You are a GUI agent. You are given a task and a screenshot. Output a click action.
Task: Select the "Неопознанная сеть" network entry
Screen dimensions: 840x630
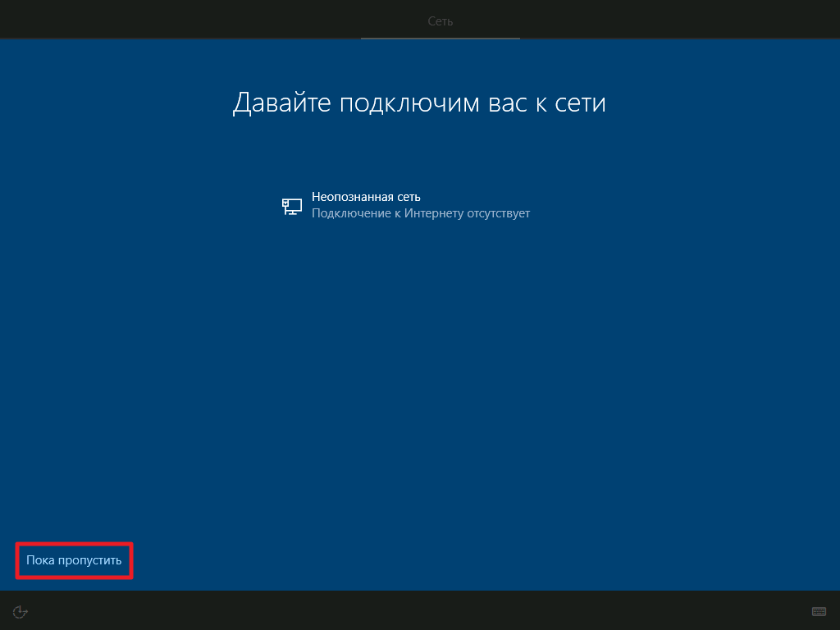(x=406, y=205)
